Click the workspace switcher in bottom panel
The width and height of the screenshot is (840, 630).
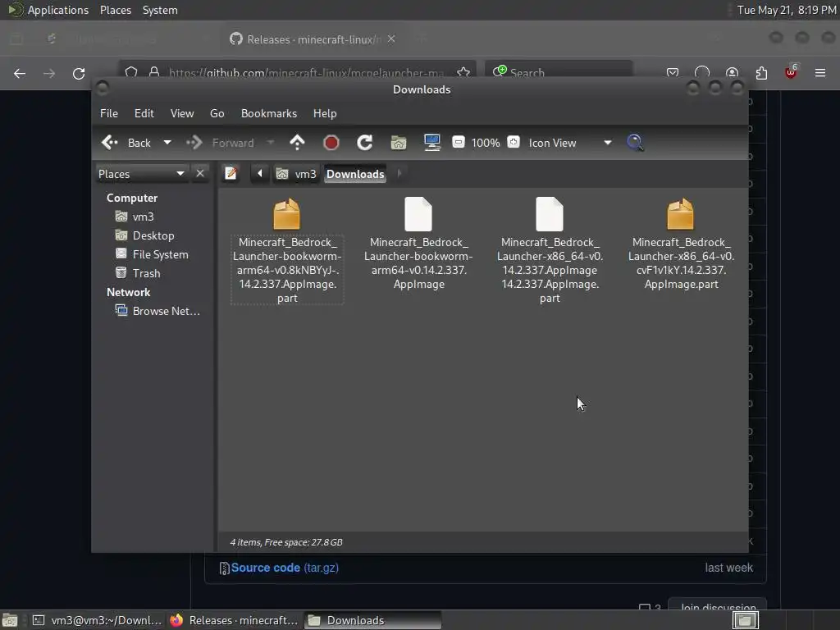(x=745, y=620)
